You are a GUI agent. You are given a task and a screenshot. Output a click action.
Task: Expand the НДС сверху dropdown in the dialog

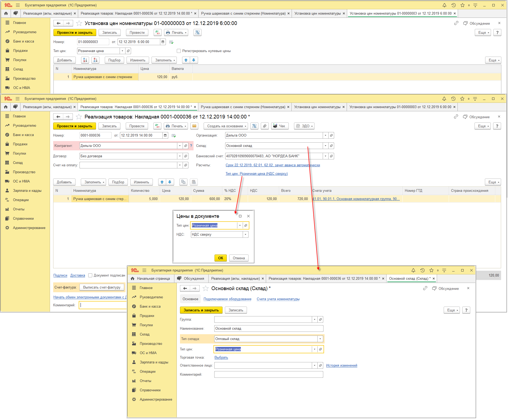[245, 235]
